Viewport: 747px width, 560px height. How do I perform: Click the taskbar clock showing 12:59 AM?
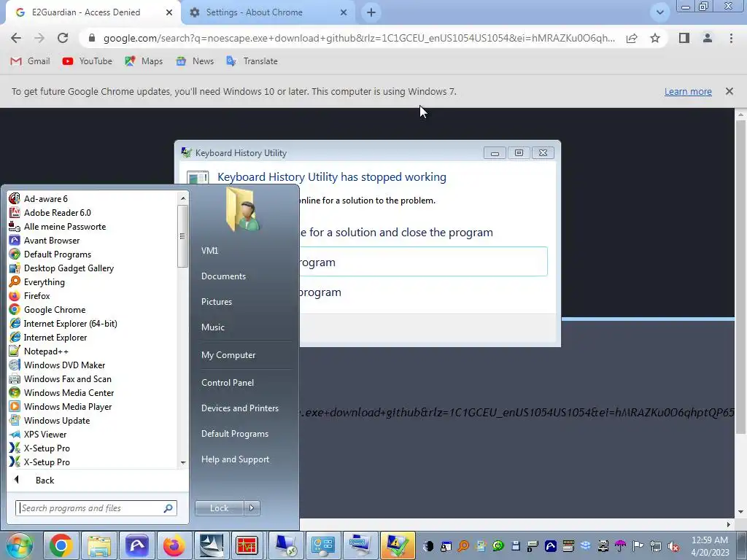click(710, 545)
